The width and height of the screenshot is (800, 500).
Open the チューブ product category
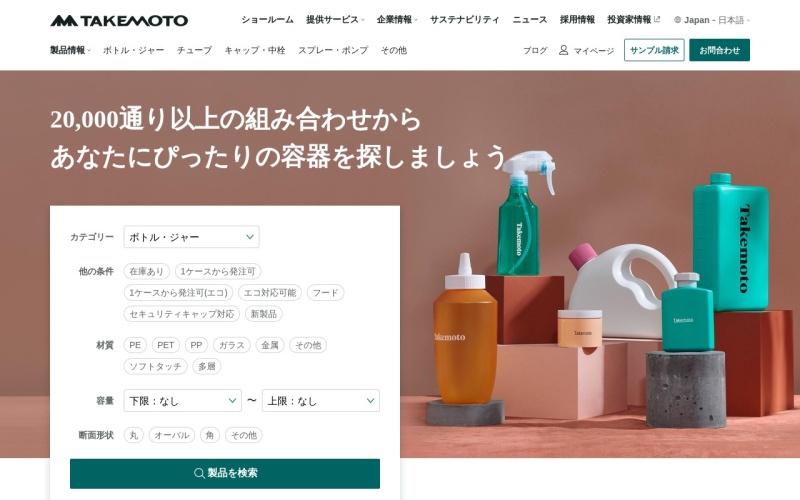194,50
